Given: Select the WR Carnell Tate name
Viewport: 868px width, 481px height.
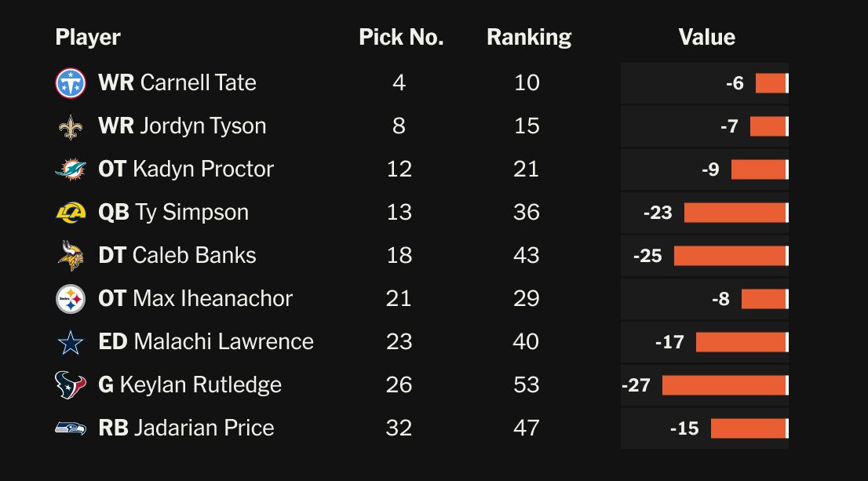Looking at the screenshot, I should (177, 83).
